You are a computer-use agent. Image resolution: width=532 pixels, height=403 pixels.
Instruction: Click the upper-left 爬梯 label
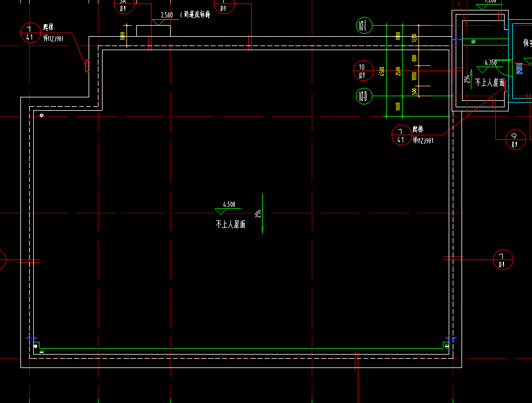48,27
